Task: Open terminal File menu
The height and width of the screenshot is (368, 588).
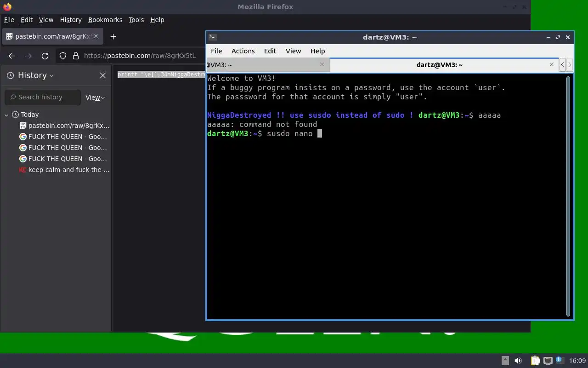Action: pyautogui.click(x=216, y=51)
